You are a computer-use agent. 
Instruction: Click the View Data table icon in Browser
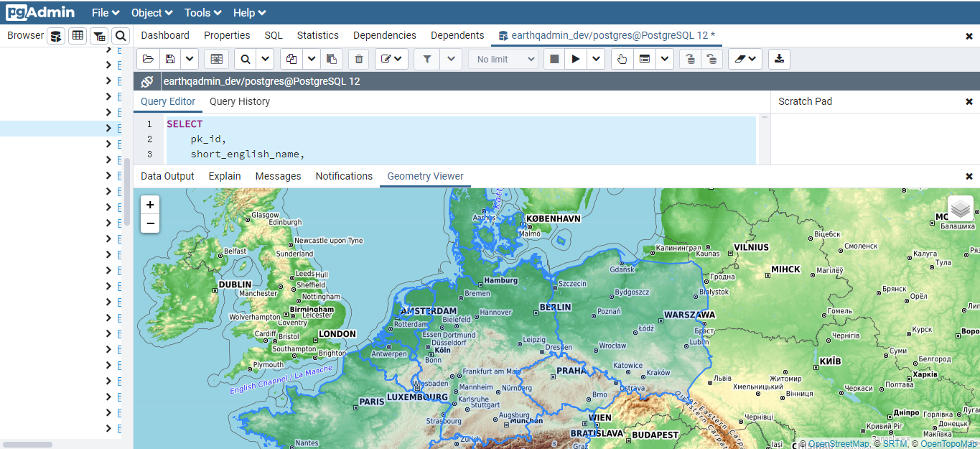click(78, 36)
